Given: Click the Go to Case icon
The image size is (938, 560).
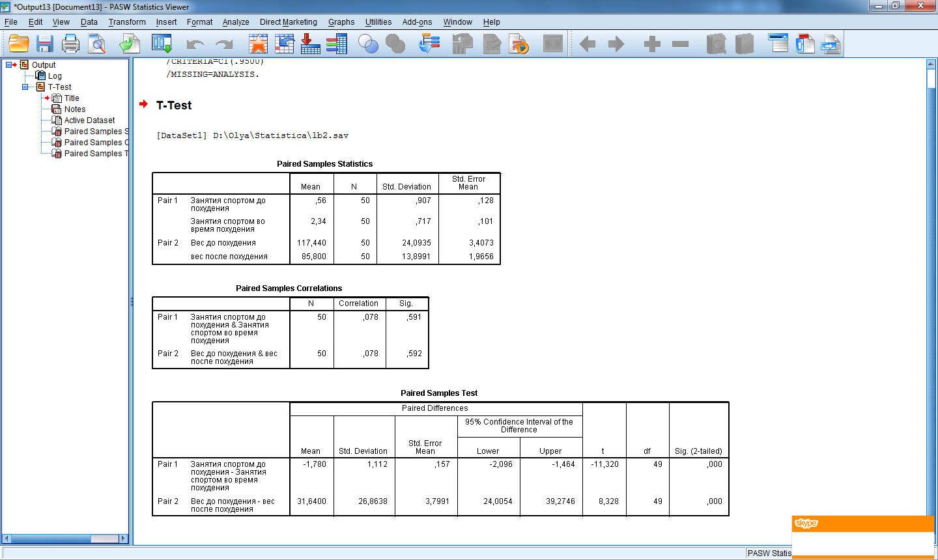Looking at the screenshot, I should point(285,44).
